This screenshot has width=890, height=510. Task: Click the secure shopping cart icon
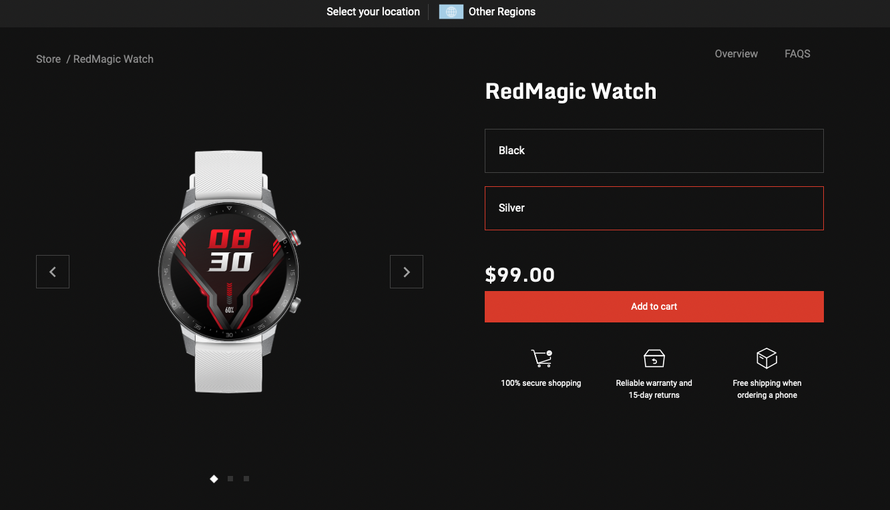[x=541, y=358]
